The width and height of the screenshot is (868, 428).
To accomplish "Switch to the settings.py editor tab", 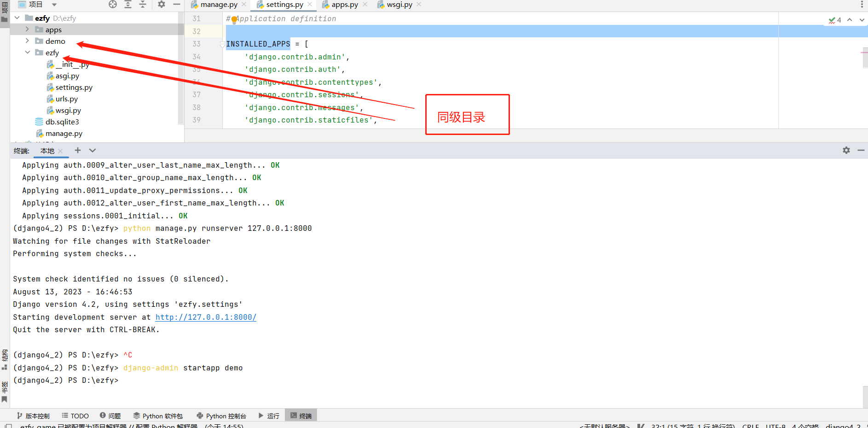I will click(x=284, y=5).
